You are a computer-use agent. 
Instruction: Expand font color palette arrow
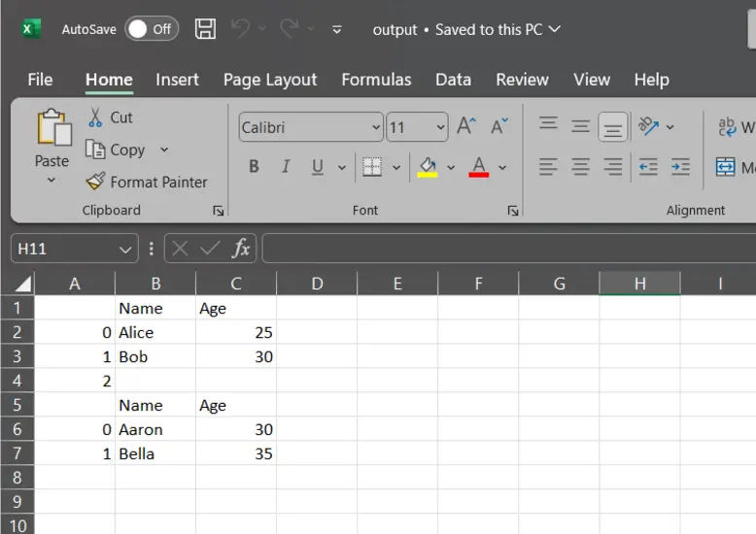coord(502,168)
